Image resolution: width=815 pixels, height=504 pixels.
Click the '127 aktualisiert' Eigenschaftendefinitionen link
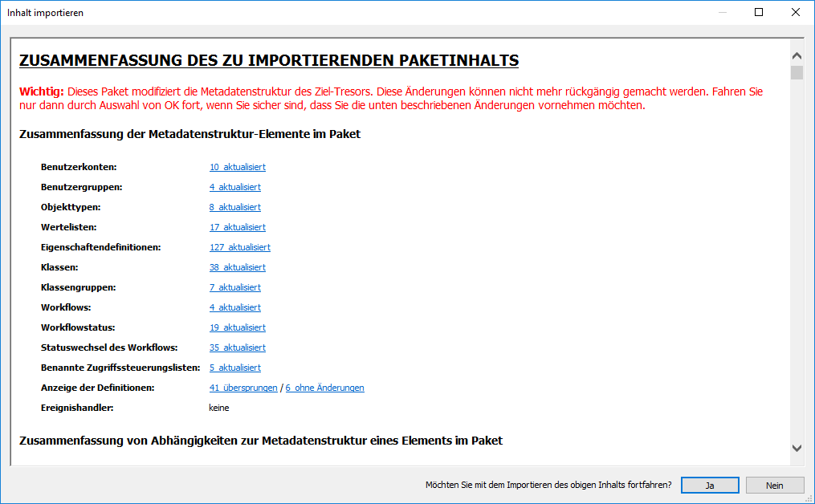point(239,247)
